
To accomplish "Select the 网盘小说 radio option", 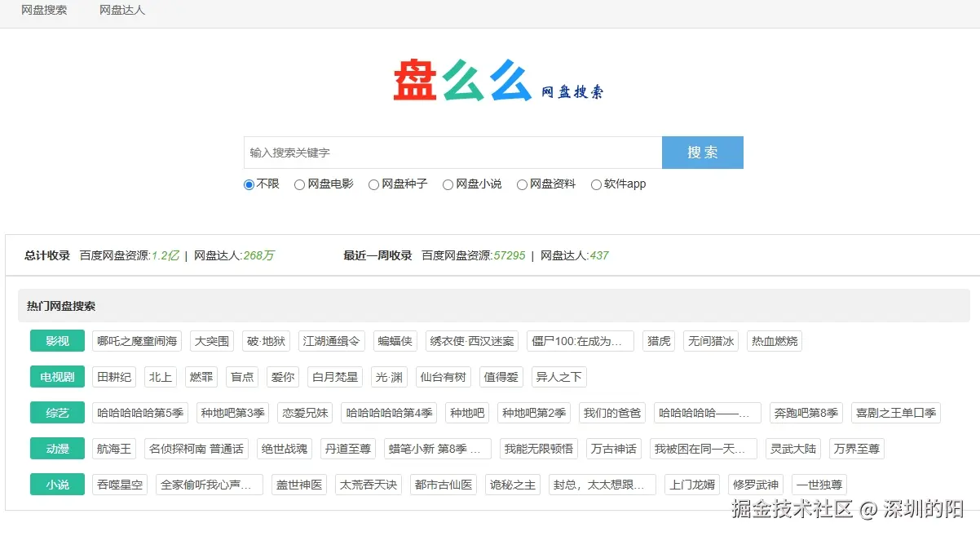I will coord(448,184).
